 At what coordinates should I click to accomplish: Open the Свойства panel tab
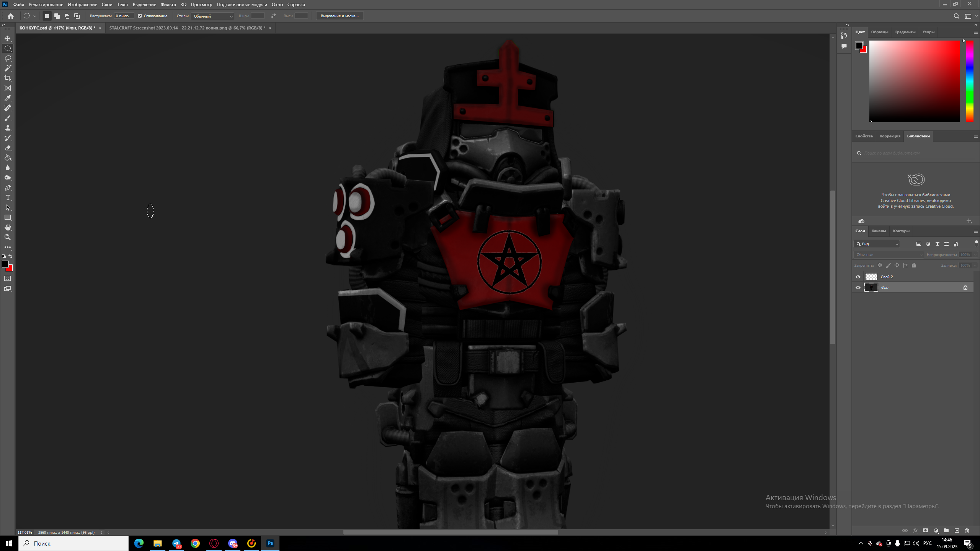[864, 136]
